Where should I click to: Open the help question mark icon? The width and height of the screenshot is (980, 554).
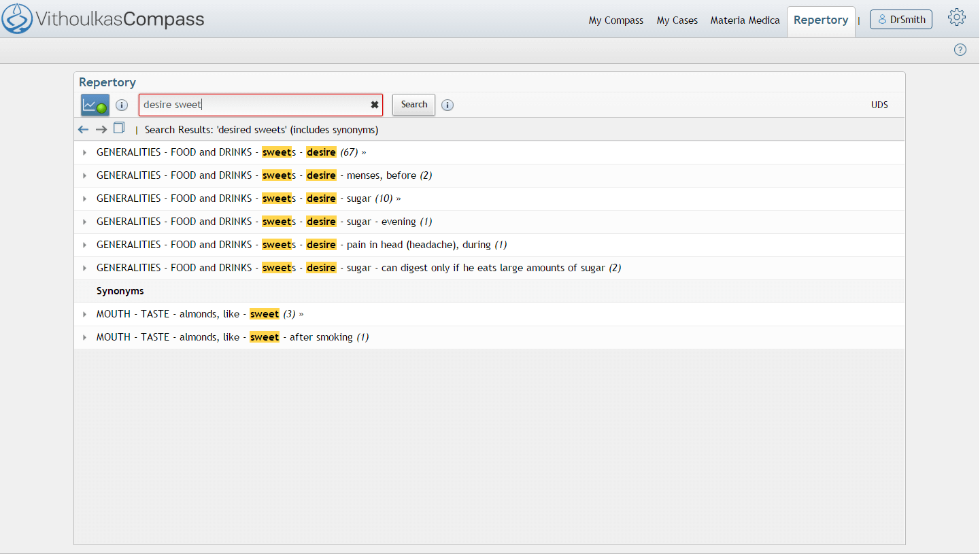(x=960, y=50)
